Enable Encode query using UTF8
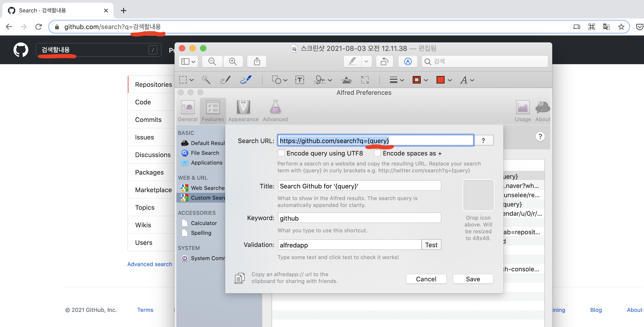The image size is (644, 327). [x=281, y=153]
